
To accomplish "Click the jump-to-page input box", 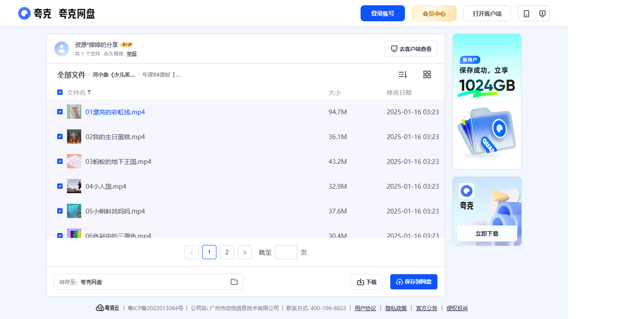I will (286, 252).
